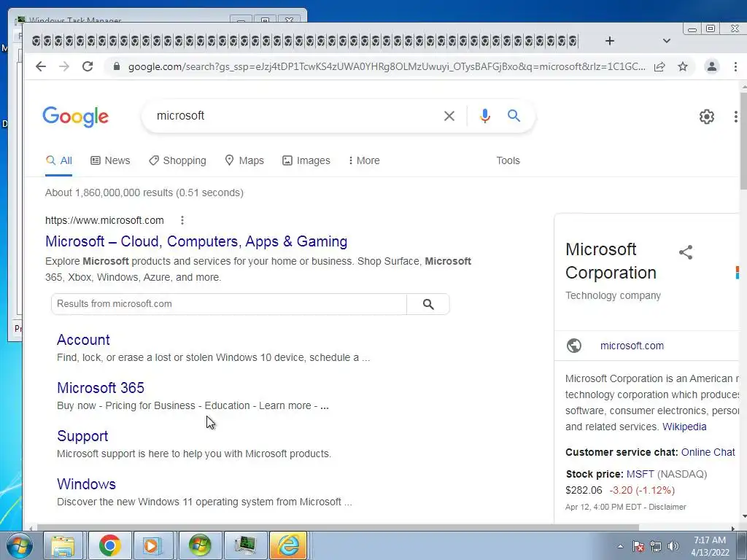Expand the tab search chevron
This screenshot has height=560, width=747.
[x=667, y=41]
